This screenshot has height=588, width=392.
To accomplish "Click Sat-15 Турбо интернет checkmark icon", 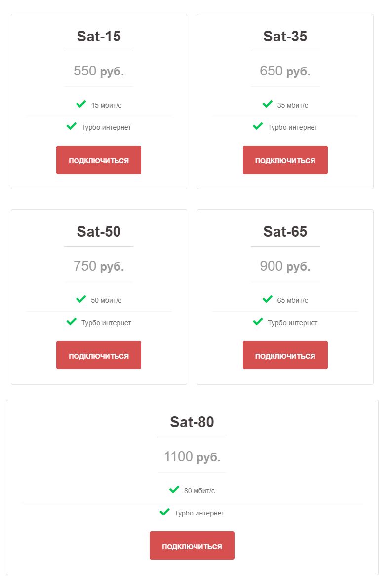I will (x=72, y=127).
